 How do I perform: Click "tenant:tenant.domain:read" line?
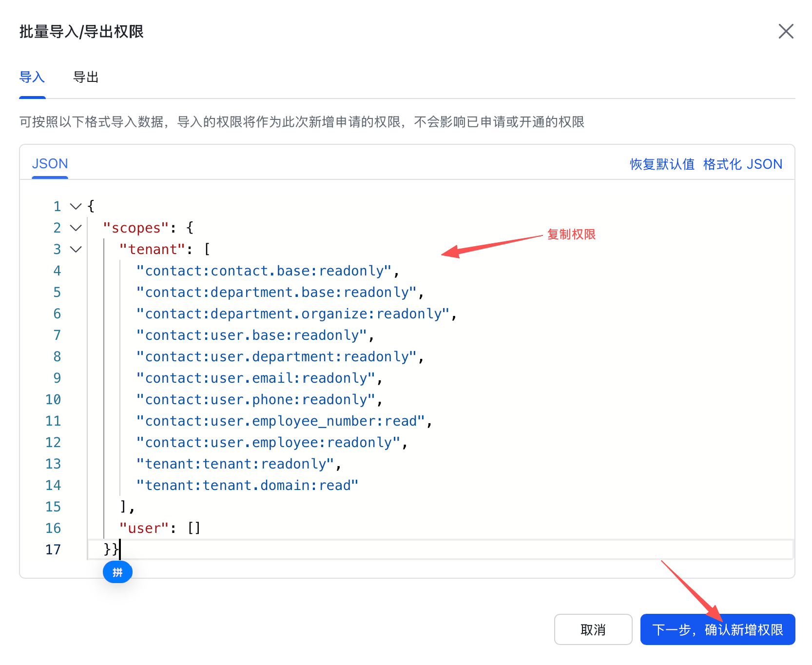click(x=248, y=486)
